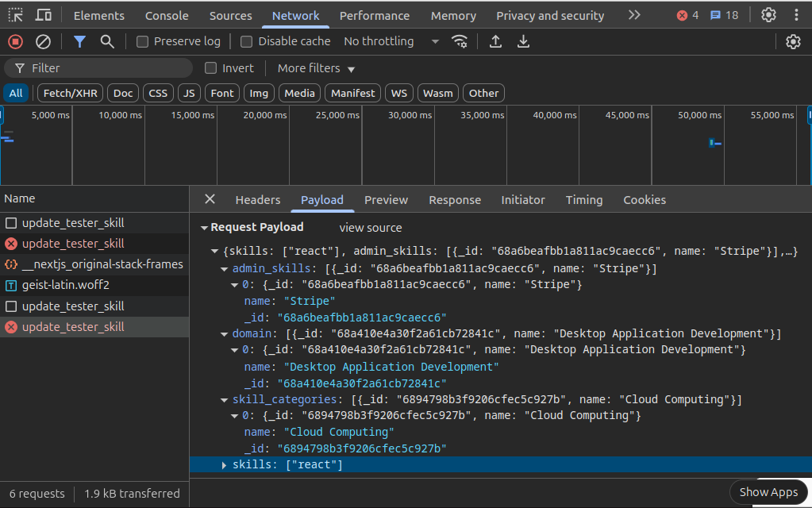Open network conditions wifi icon

(x=460, y=42)
